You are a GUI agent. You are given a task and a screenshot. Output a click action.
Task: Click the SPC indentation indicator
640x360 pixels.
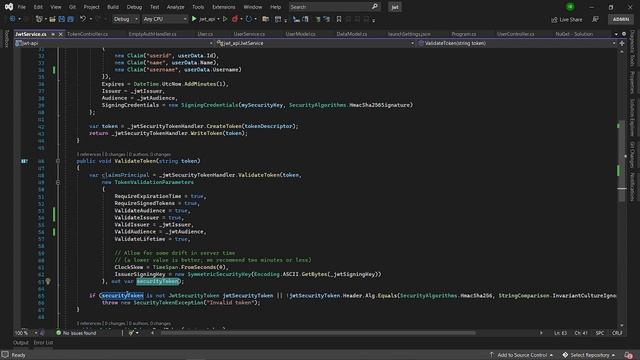tap(600, 333)
